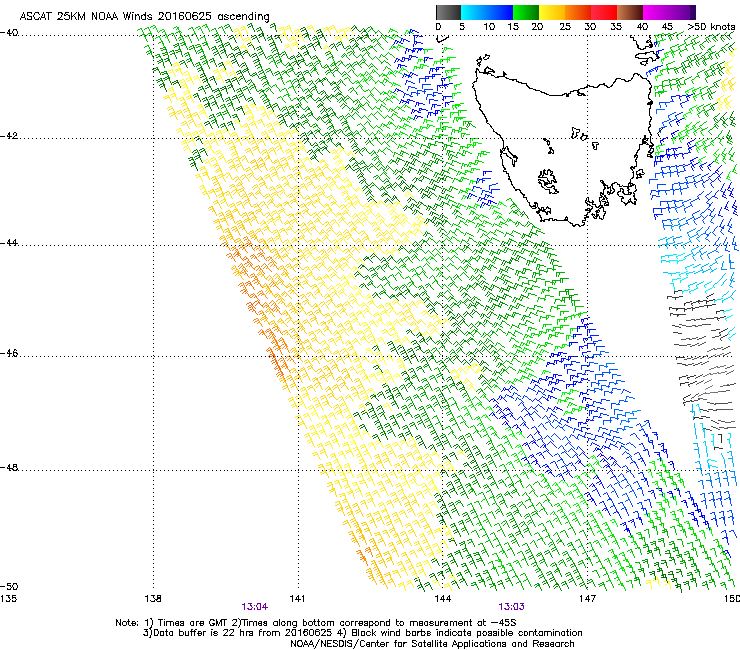Click the cyan 5 knots legend swatch
This screenshot has width=740, height=650.
(x=474, y=12)
